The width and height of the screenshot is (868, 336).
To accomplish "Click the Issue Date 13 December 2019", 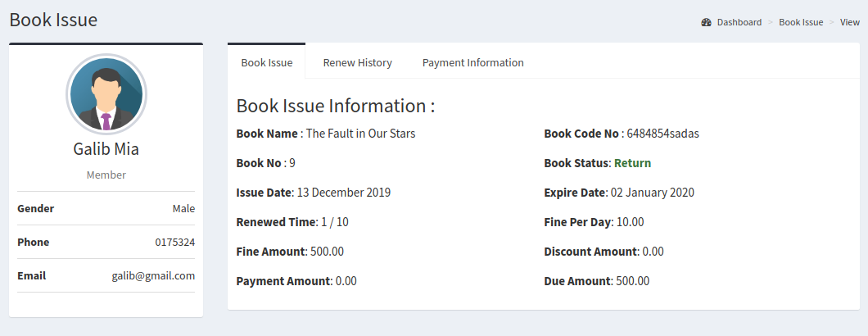I will [x=343, y=193].
